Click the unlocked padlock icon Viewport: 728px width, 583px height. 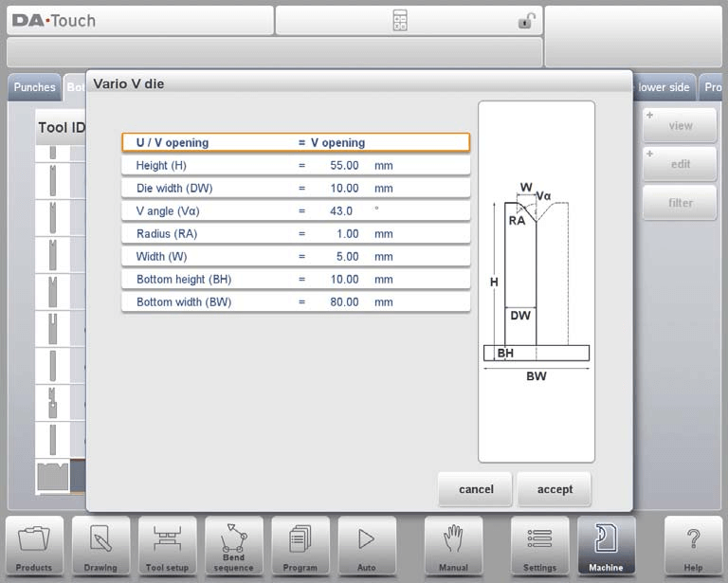(x=526, y=21)
